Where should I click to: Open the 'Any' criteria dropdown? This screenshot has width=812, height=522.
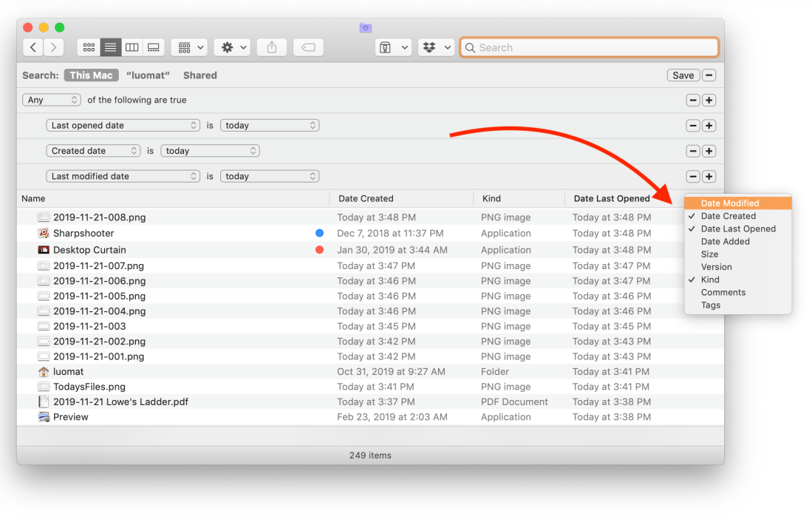click(52, 100)
